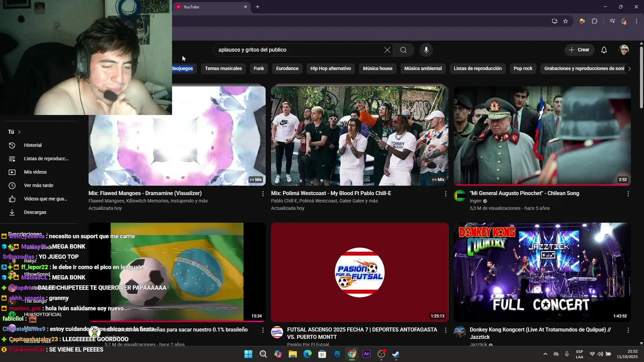Play the Pinochet Chilean Song thumbnail
644x362 pixels.
coord(542,136)
